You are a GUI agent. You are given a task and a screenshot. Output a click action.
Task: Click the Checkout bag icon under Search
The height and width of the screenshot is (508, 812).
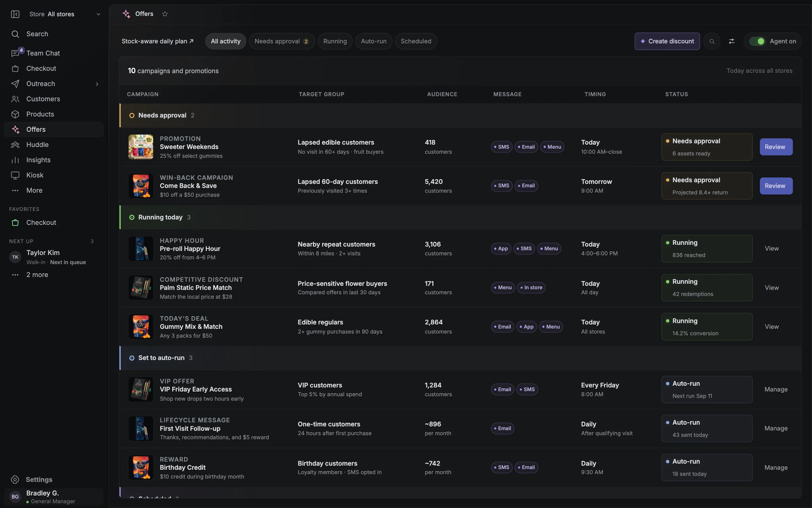tap(15, 68)
